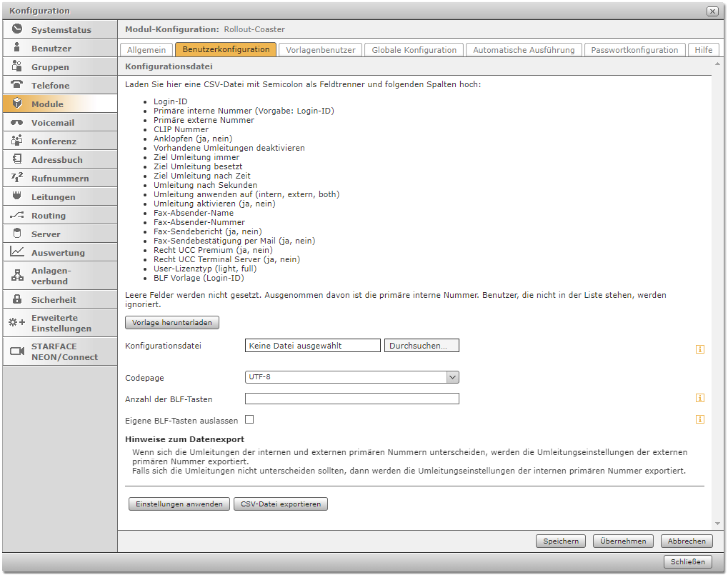Click the scrollbar down arrow
The width and height of the screenshot is (728, 575).
click(717, 524)
